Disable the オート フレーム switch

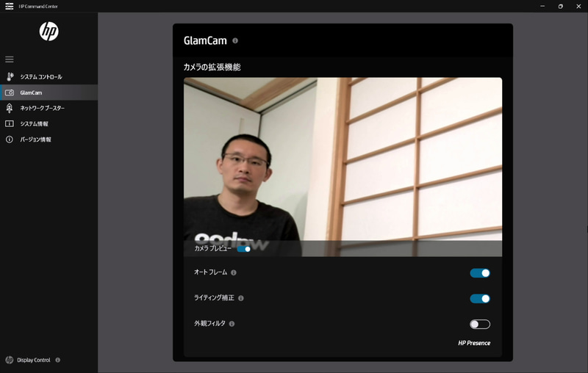point(480,273)
